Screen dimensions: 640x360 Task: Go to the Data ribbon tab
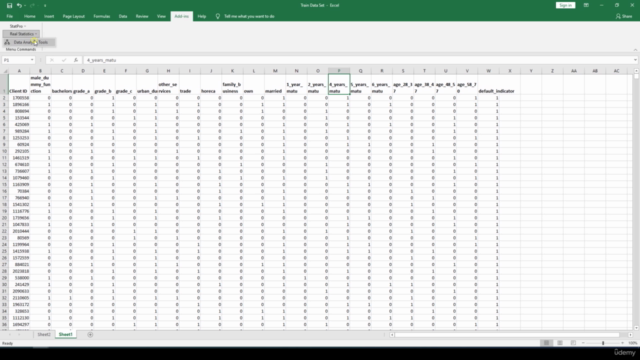coord(123,16)
